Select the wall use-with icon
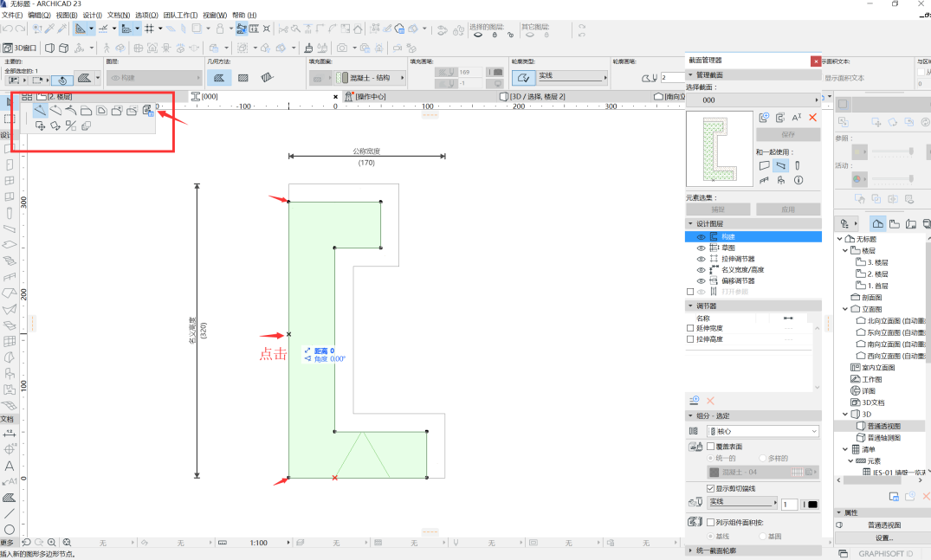931x560 pixels. point(764,165)
